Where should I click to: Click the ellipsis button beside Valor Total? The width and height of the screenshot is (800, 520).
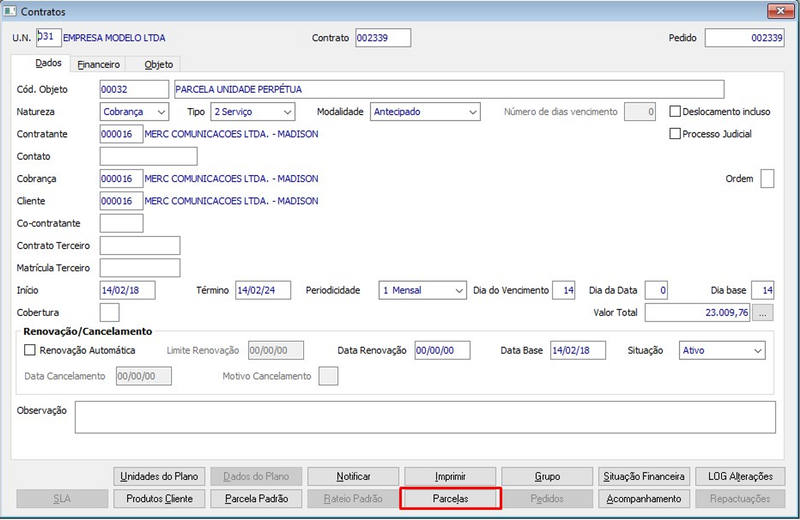pyautogui.click(x=762, y=313)
